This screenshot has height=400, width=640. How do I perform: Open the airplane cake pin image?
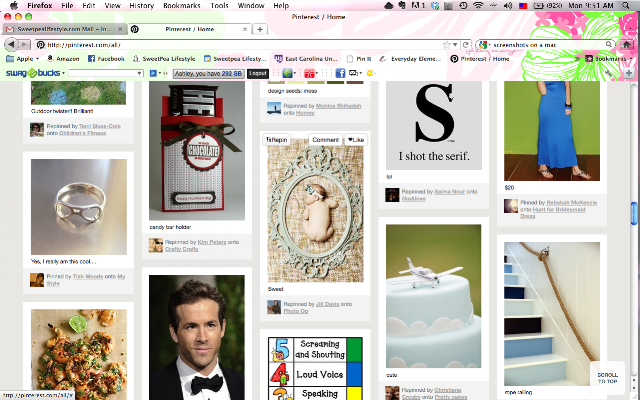(x=433, y=296)
